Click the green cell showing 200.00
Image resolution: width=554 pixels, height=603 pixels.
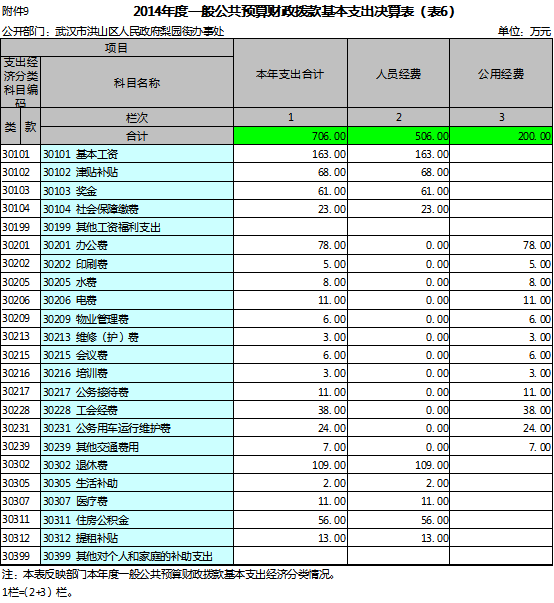(x=501, y=136)
